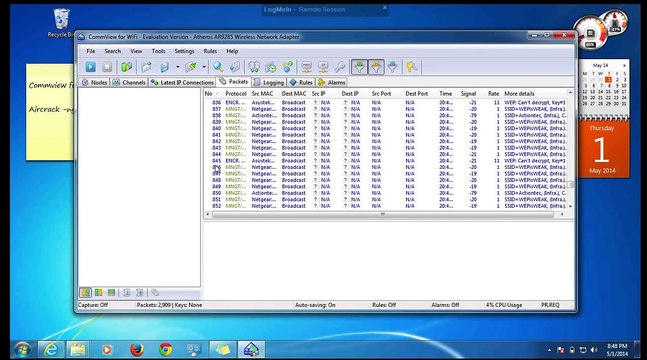Open the Alarms tab
Viewport: 647px width, 360px height.
[x=331, y=82]
